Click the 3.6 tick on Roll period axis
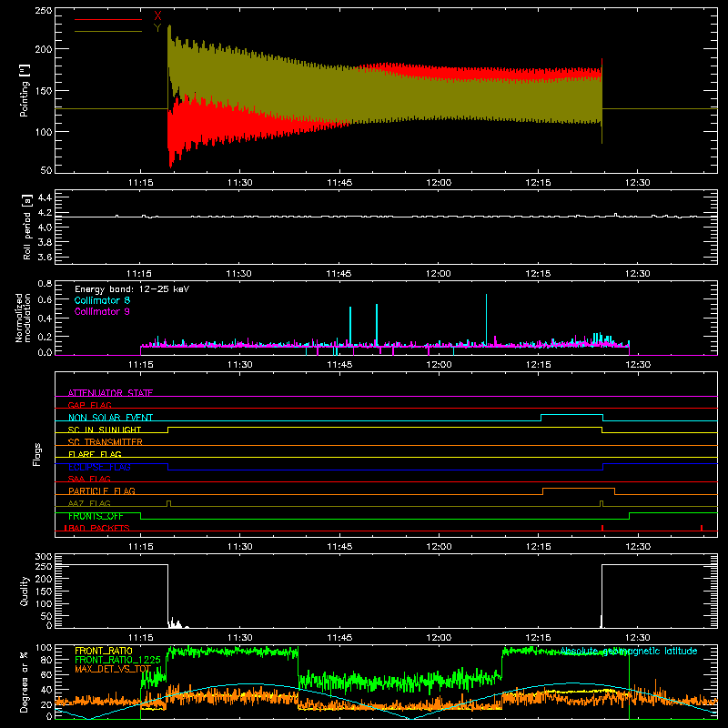This screenshot has height=728, width=728. pyautogui.click(x=45, y=257)
